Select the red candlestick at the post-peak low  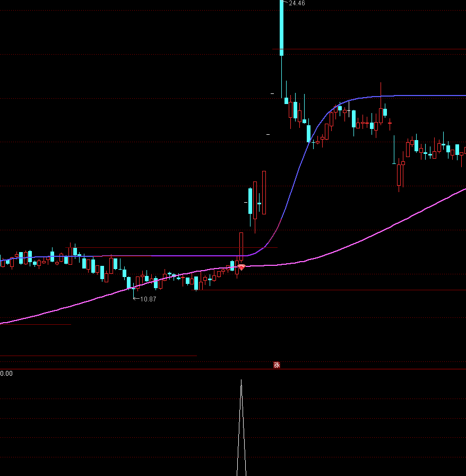(399, 175)
